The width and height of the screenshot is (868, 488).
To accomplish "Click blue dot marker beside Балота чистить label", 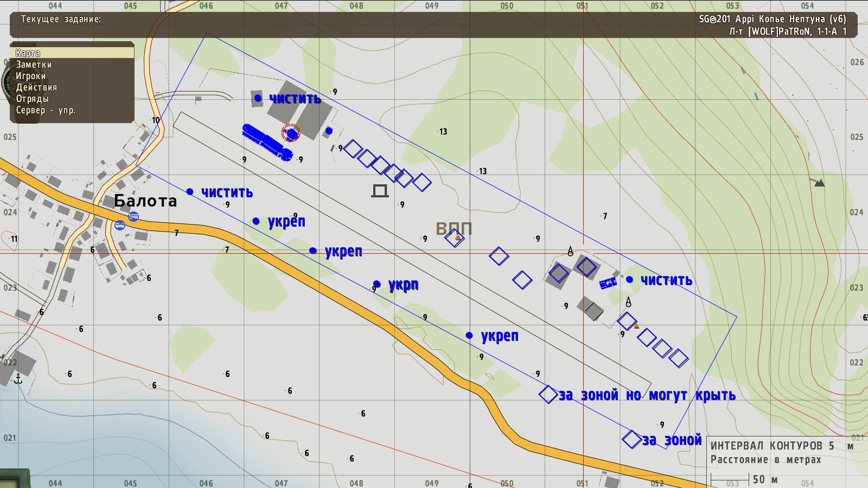I will click(x=190, y=191).
